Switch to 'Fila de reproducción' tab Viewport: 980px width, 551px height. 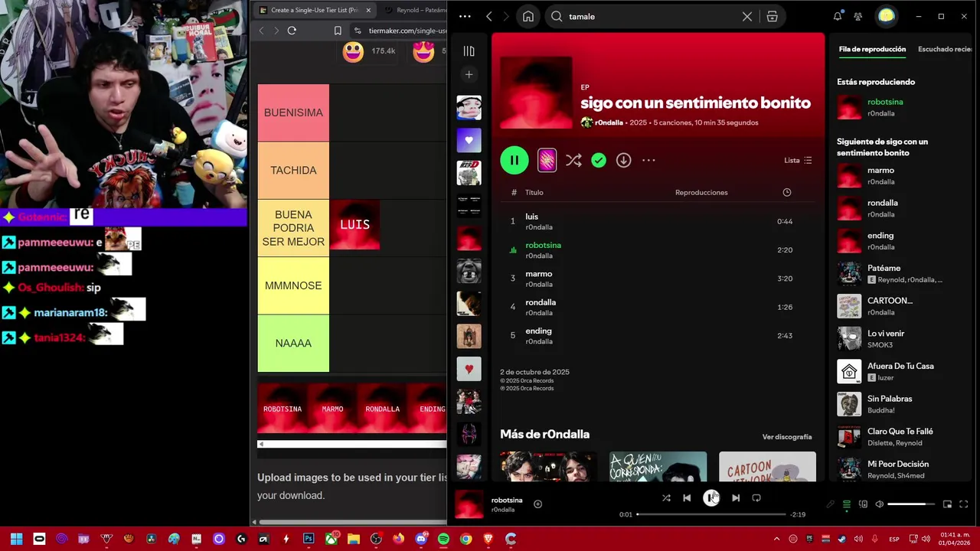pos(872,49)
